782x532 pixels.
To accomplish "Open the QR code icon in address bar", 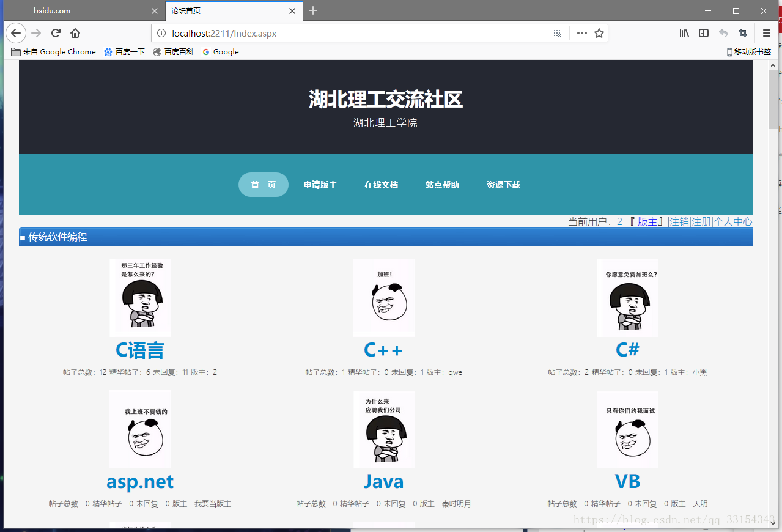I will point(557,34).
